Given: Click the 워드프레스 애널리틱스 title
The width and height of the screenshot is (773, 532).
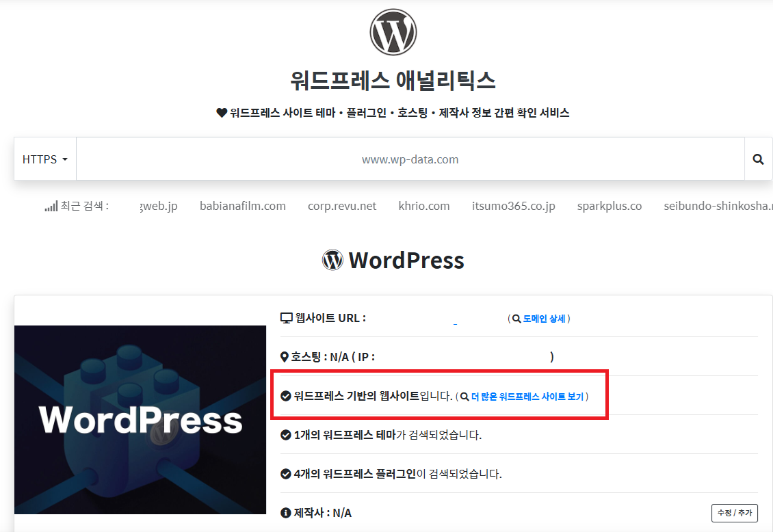Looking at the screenshot, I should (x=393, y=80).
